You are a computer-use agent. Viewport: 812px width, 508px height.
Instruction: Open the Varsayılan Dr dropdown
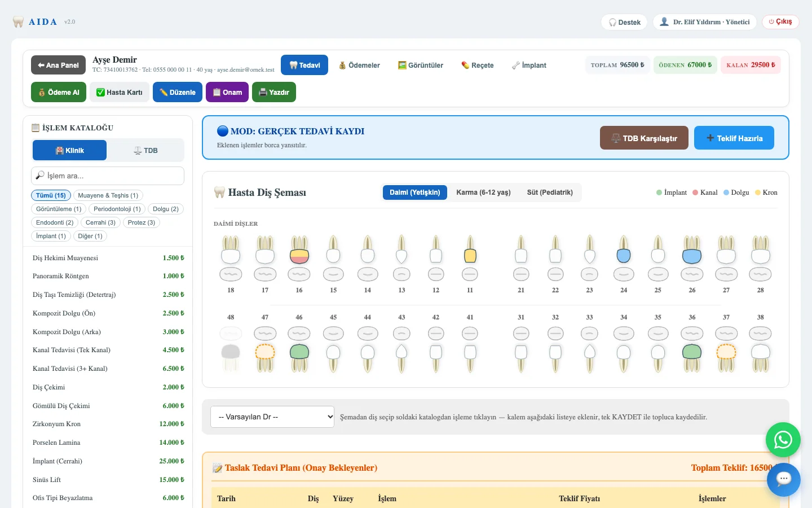pos(272,417)
